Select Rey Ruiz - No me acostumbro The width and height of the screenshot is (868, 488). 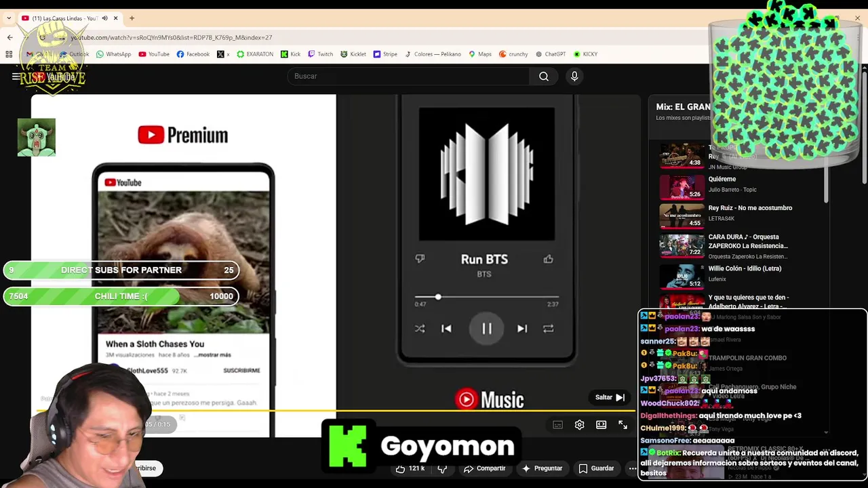click(x=750, y=208)
